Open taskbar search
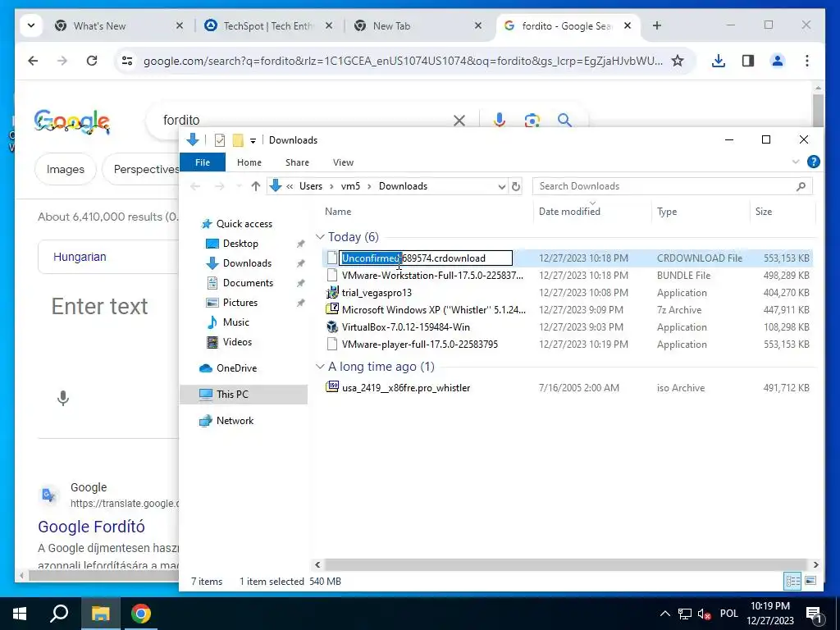The width and height of the screenshot is (840, 630). coord(59,614)
